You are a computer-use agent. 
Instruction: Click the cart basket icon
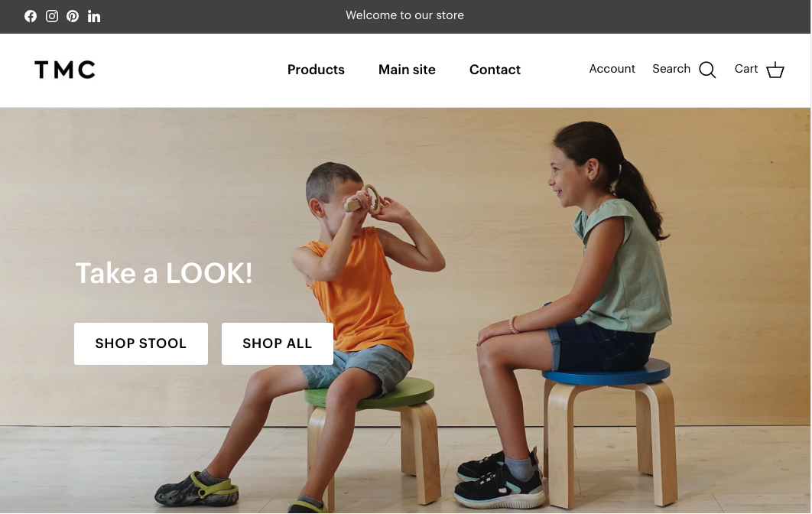pos(775,70)
